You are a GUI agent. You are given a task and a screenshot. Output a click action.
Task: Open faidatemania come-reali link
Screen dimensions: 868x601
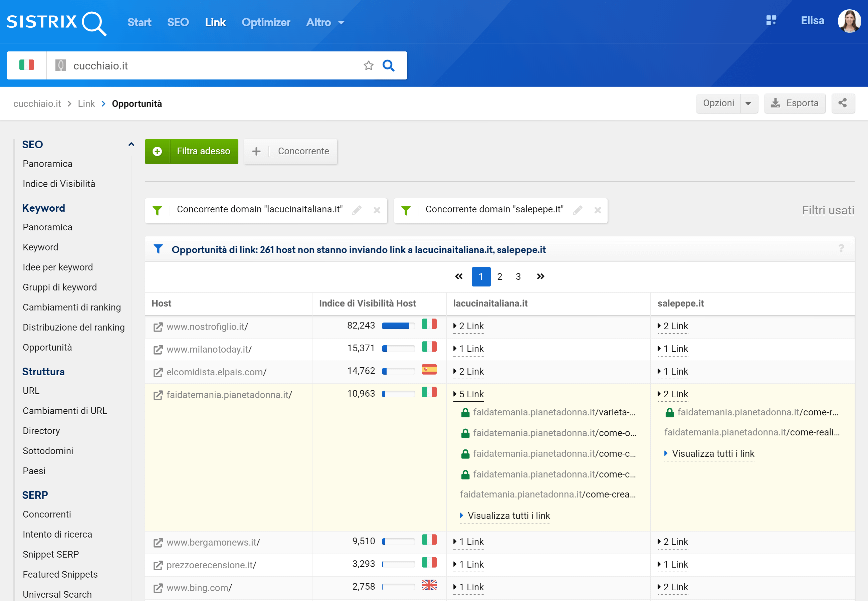coord(752,432)
